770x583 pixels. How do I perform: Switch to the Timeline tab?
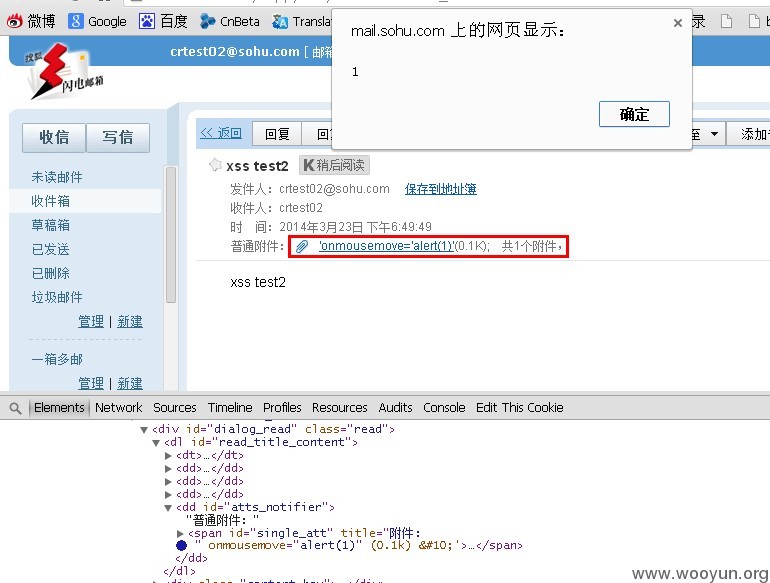[230, 408]
